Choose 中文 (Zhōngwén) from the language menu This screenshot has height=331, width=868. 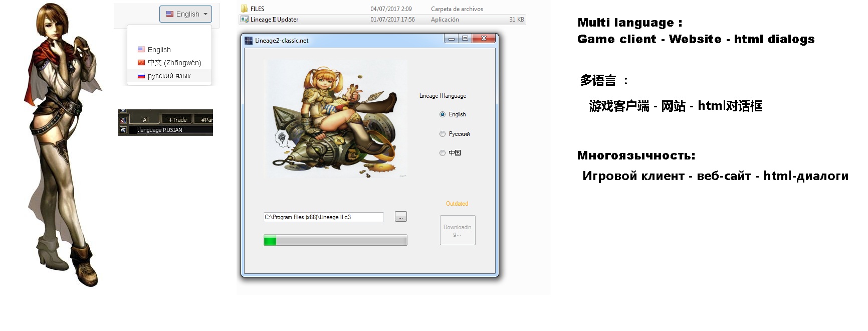coord(169,63)
